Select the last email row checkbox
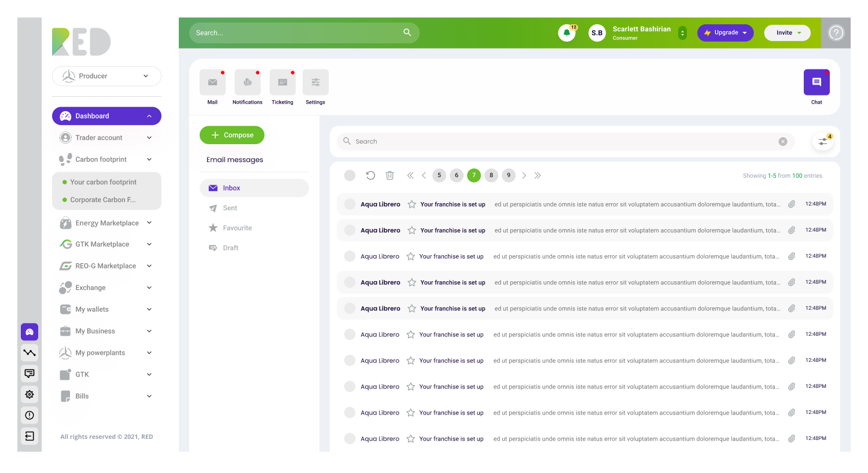 click(350, 439)
